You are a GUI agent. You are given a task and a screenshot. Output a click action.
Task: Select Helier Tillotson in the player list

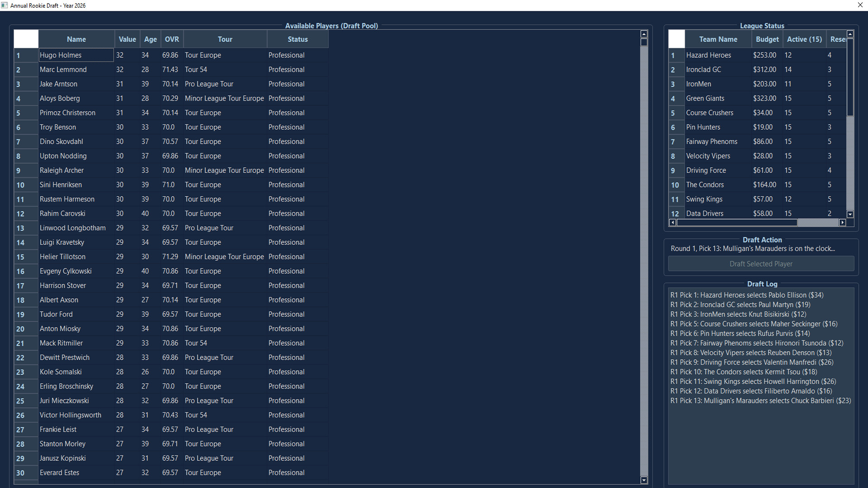76,256
